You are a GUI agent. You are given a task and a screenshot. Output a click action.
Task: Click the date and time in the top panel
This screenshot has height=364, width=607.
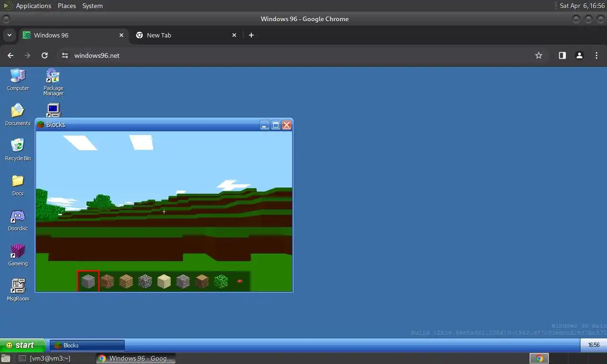(582, 6)
